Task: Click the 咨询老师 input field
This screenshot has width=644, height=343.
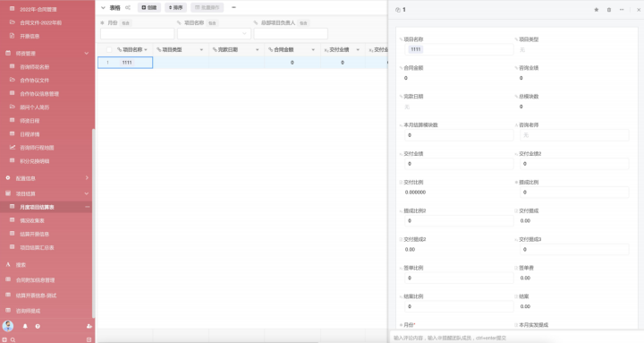Action: (574, 135)
